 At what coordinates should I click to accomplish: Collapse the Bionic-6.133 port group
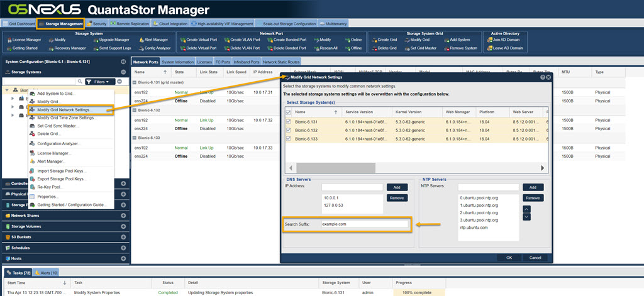coord(135,138)
